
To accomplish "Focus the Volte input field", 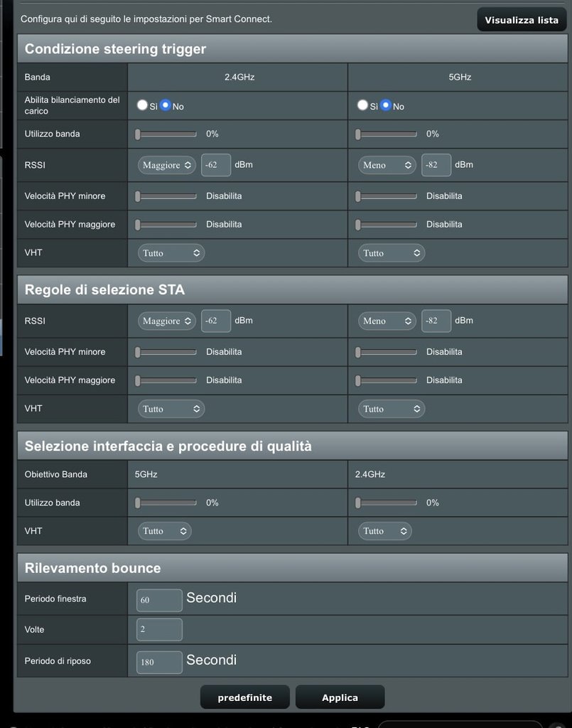I will coord(159,630).
